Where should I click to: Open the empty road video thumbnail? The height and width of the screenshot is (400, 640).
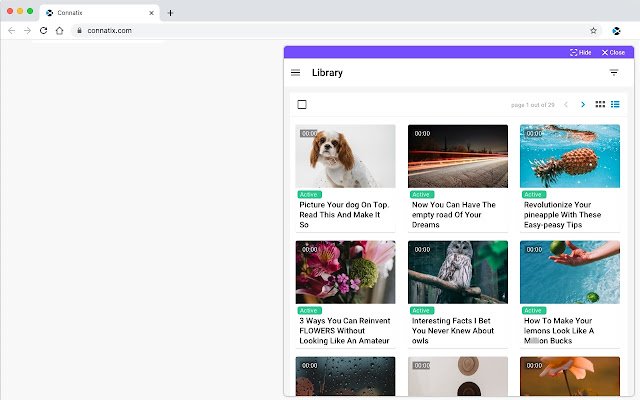458,156
